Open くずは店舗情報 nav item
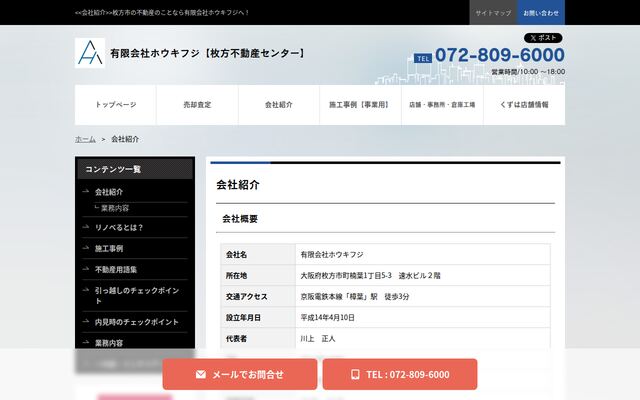640x400 pixels. pos(524,105)
